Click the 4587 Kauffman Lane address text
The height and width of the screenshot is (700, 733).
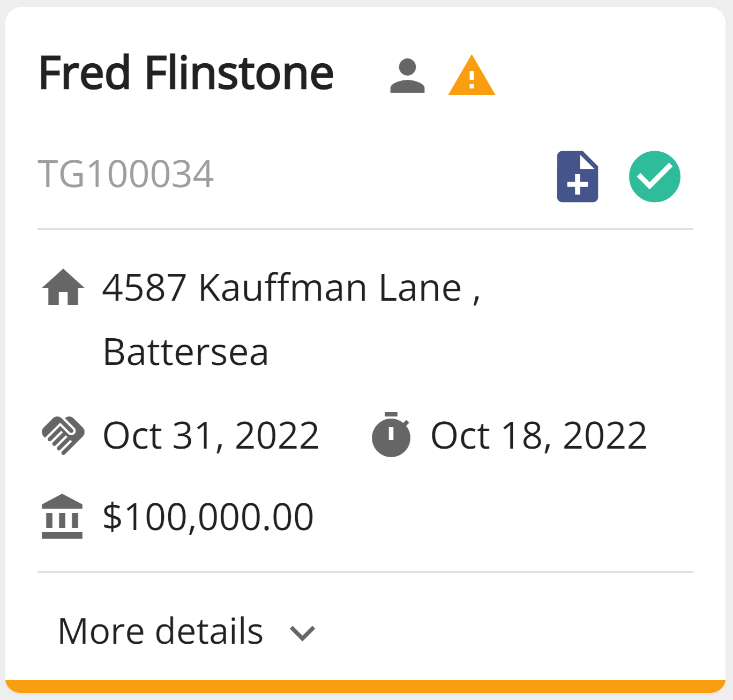coord(291,288)
